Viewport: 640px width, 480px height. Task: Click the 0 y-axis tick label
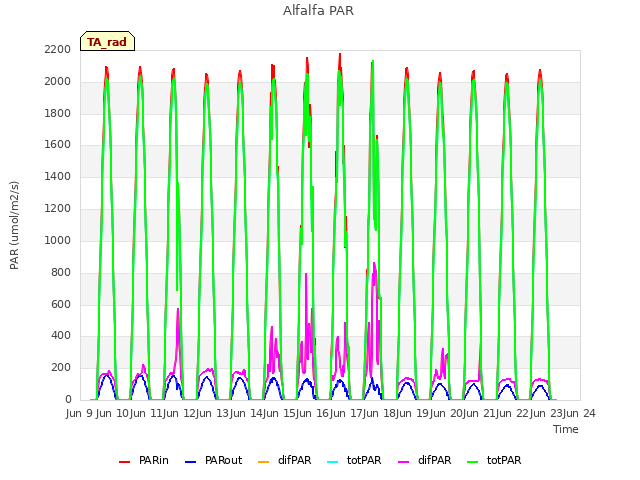(68, 400)
